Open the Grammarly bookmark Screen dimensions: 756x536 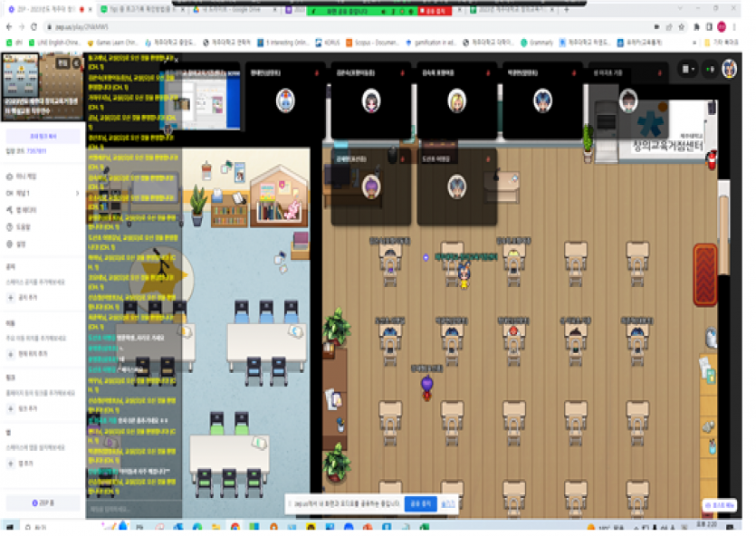pos(537,43)
